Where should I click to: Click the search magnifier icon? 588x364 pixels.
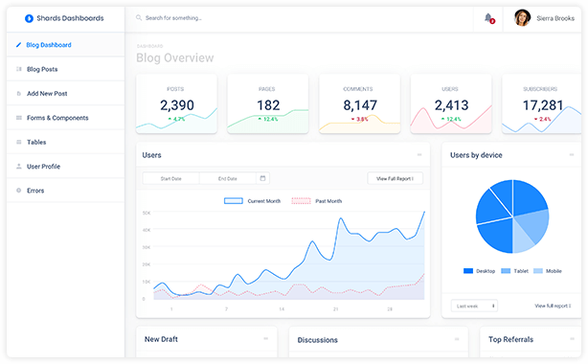pos(139,17)
